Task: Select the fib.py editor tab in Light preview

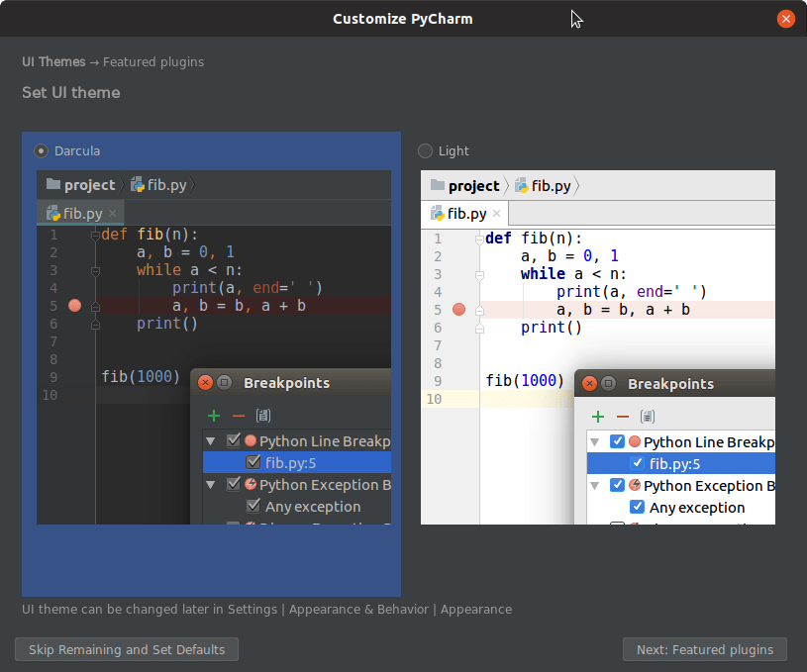Action: coord(464,213)
